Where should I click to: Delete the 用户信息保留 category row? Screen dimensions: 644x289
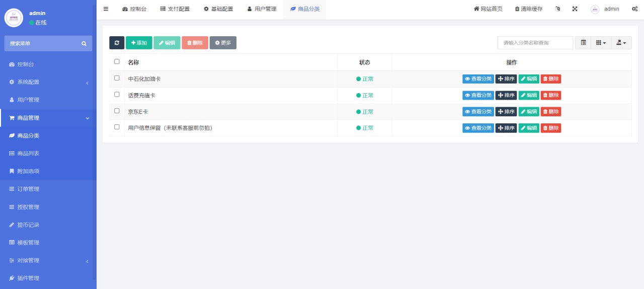[x=551, y=128]
